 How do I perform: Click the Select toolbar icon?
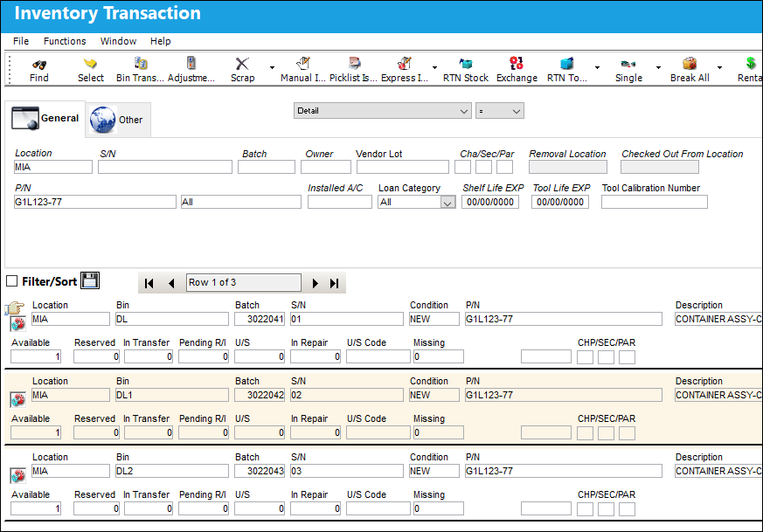coord(90,70)
